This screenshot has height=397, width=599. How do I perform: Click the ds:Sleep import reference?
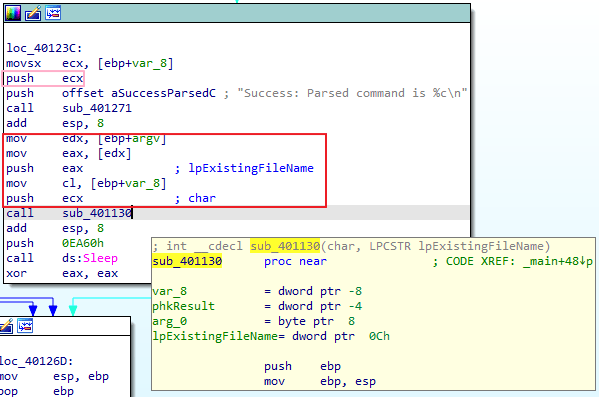(90, 258)
